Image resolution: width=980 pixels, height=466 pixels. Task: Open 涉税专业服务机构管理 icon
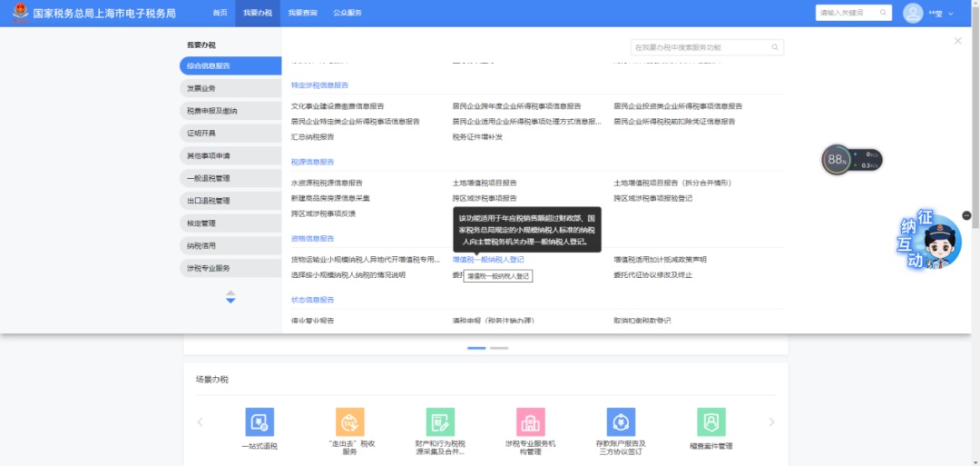531,422
